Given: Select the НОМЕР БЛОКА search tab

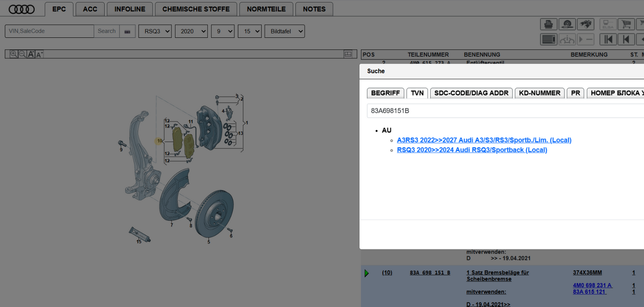Looking at the screenshot, I should pyautogui.click(x=615, y=93).
